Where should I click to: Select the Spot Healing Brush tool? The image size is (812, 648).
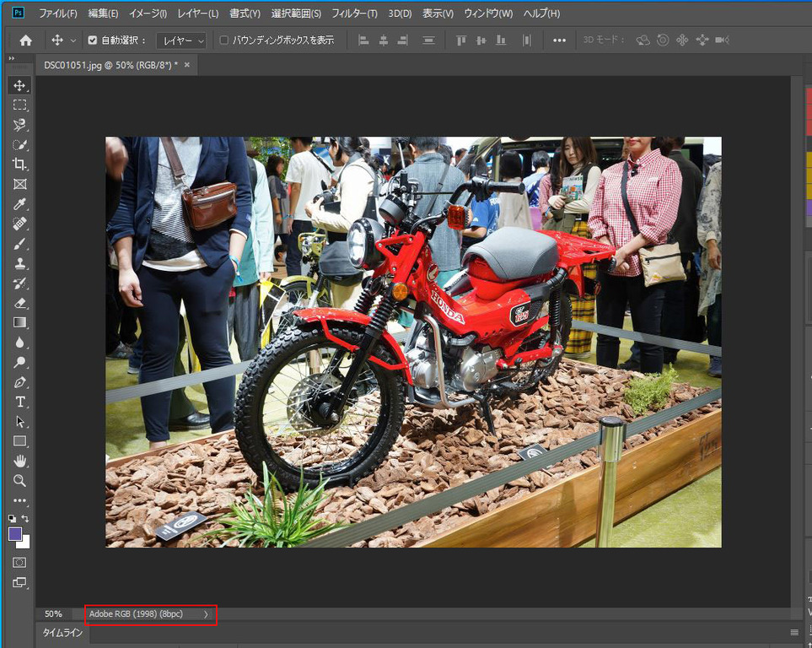[x=19, y=224]
